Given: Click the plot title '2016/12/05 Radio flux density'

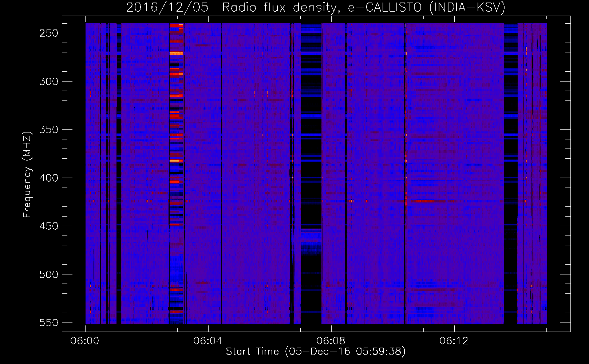Looking at the screenshot, I should tap(316, 7).
